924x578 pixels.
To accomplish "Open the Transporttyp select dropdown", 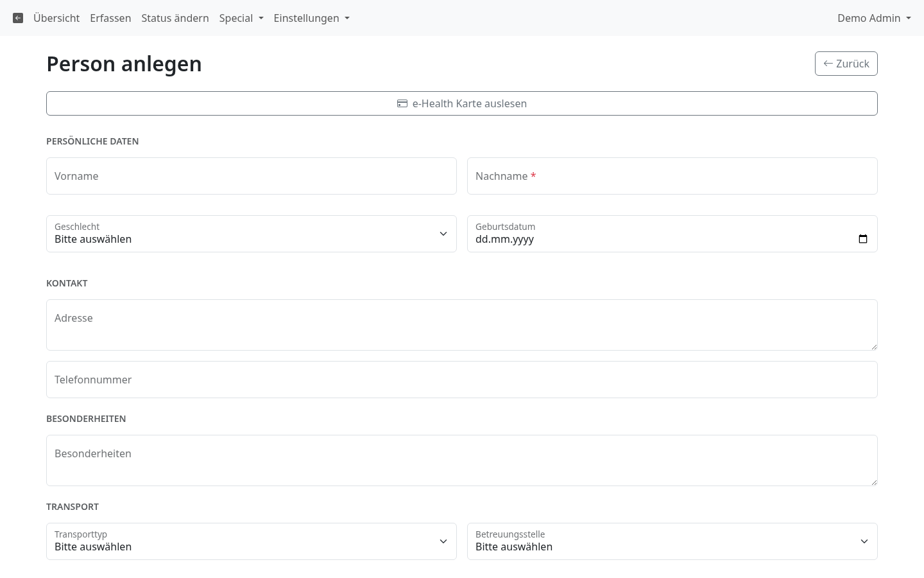I will (x=252, y=541).
